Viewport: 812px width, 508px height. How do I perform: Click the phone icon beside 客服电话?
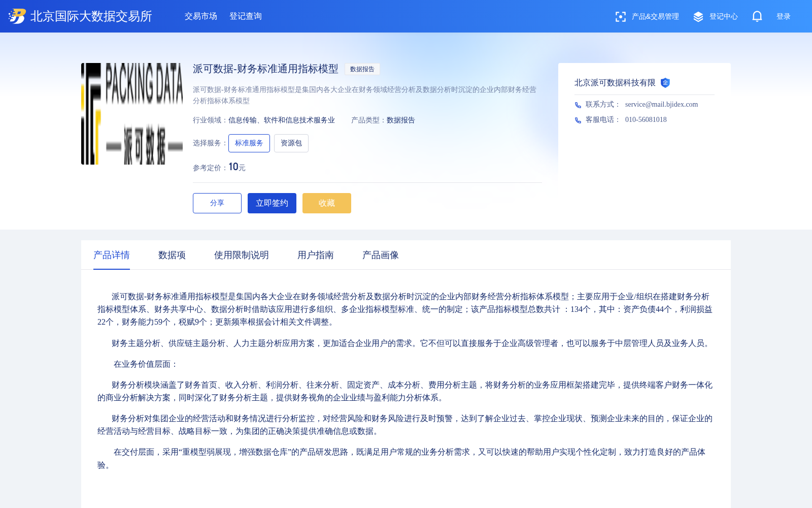578,120
